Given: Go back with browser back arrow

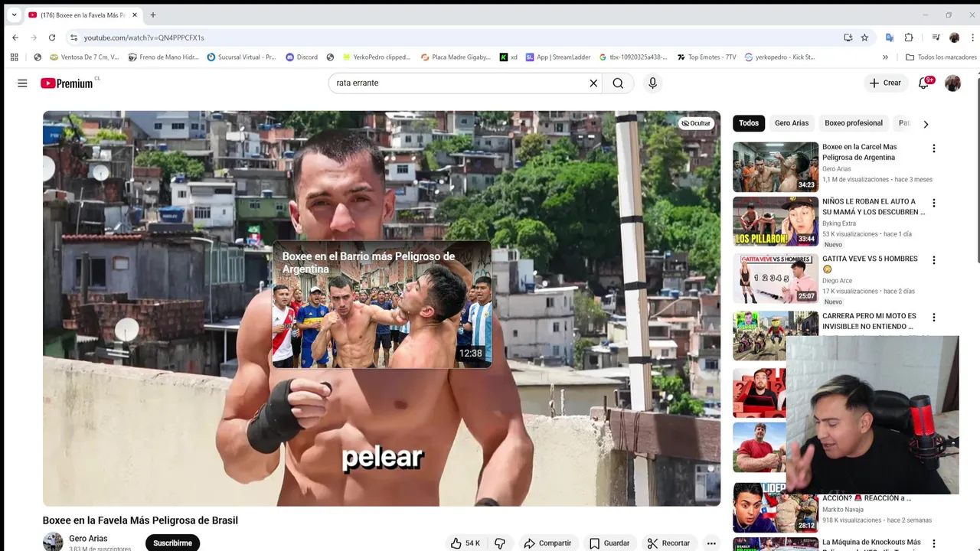Looking at the screenshot, I should click(x=15, y=37).
